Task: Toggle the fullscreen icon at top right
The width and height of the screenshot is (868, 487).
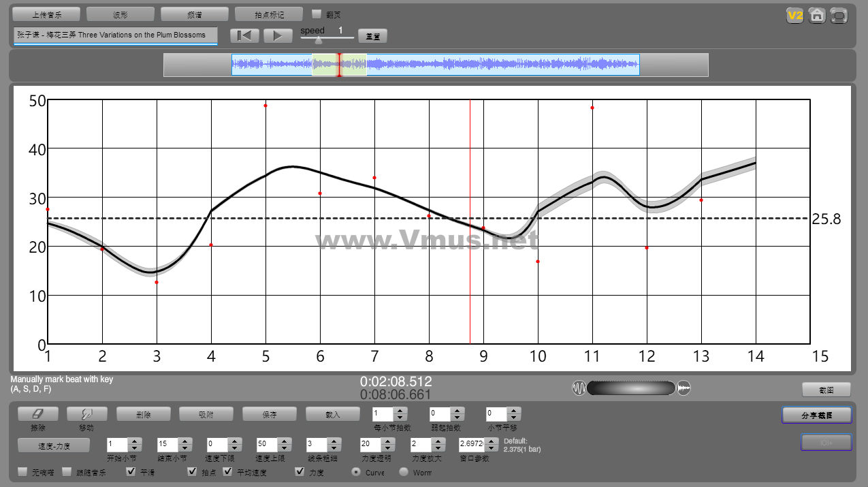Action: click(839, 16)
